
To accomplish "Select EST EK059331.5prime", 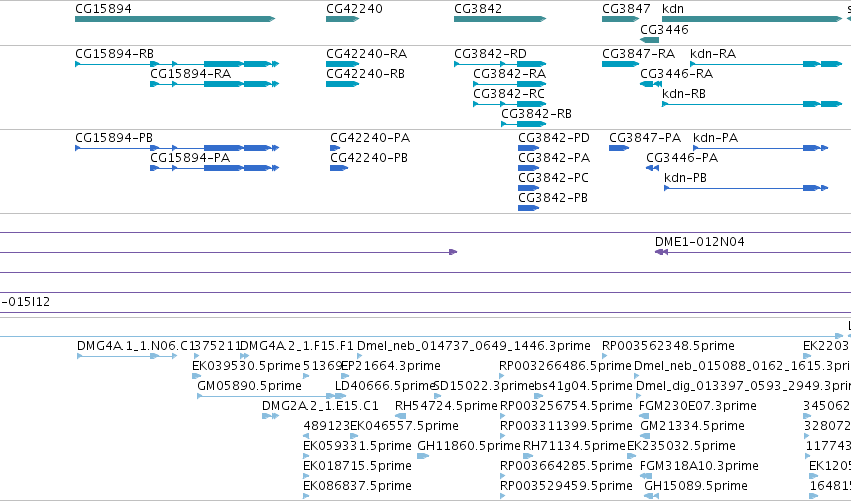I will 357,446.
